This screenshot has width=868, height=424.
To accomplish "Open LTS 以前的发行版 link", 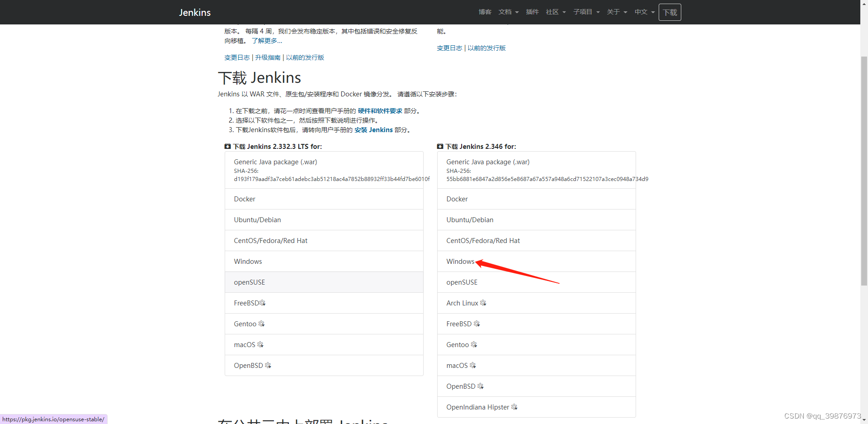I will [x=305, y=57].
